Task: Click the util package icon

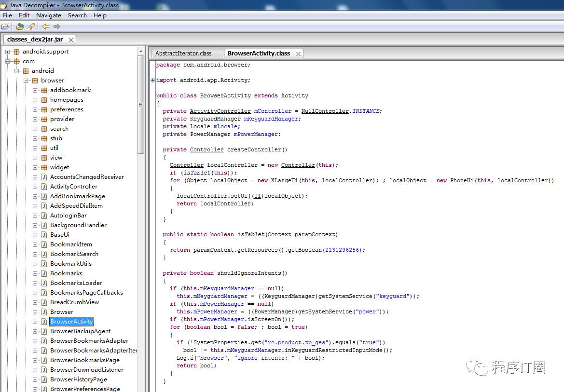Action: click(44, 148)
